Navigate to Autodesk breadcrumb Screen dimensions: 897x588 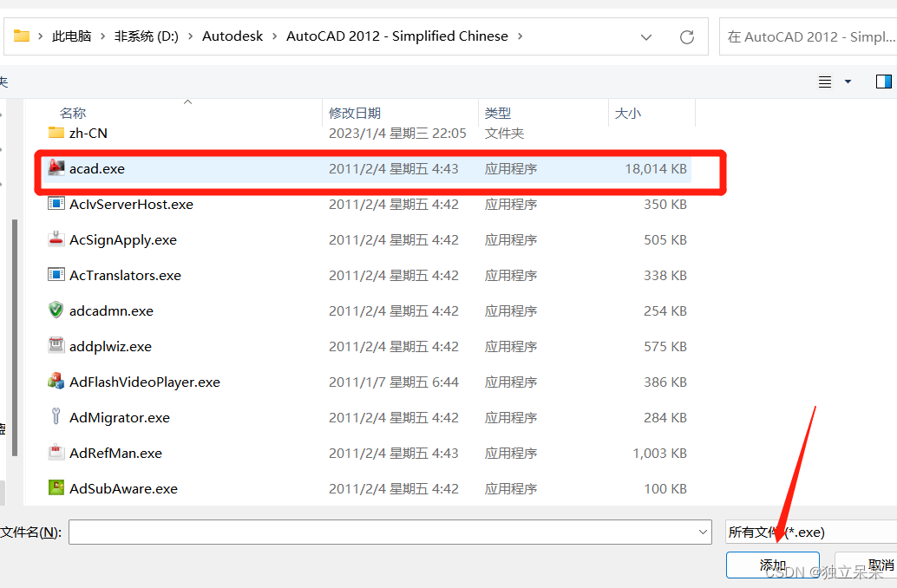click(232, 36)
